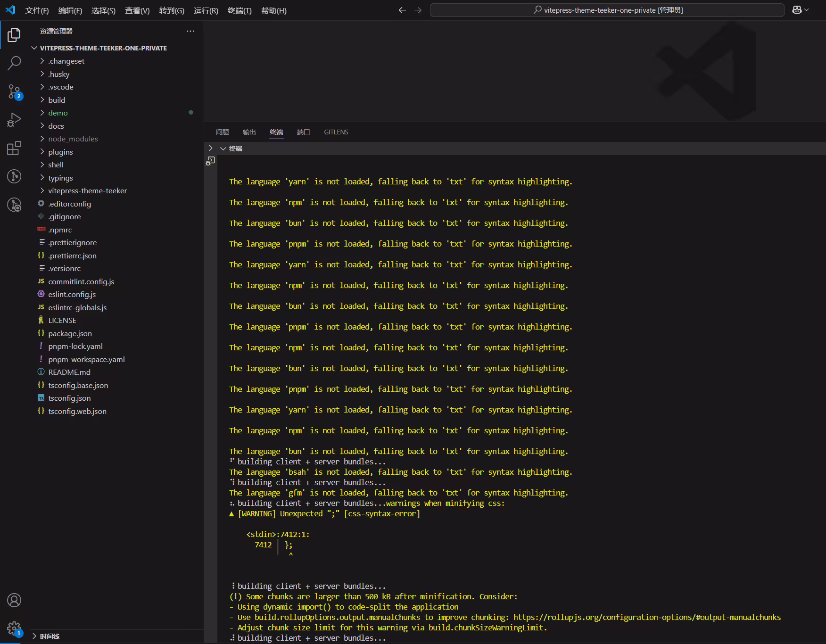Expand the vitepress-theme-teeker folder
This screenshot has height=644, width=826.
tap(42, 190)
